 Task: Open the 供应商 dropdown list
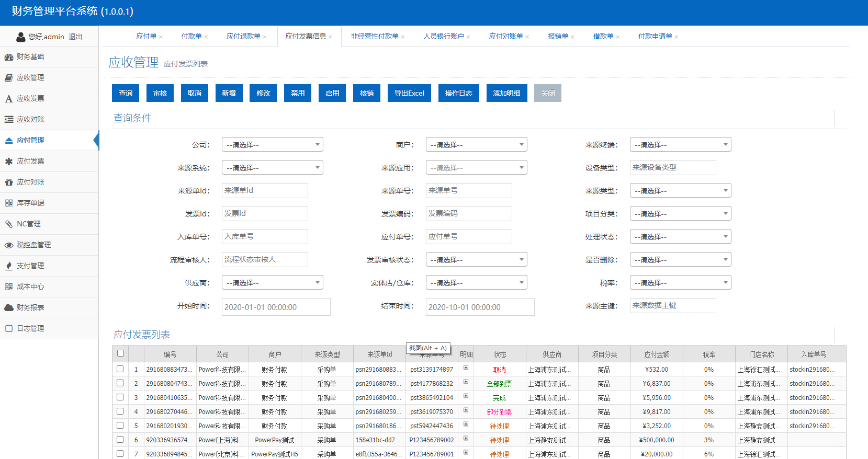coord(272,283)
